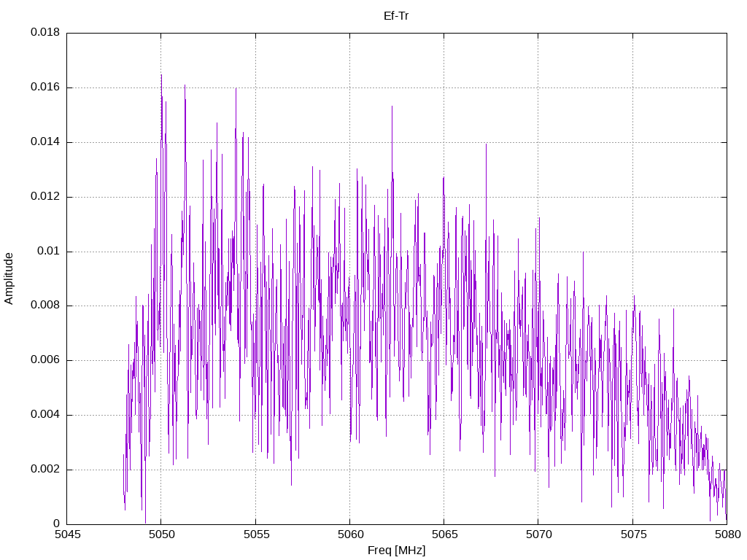The width and height of the screenshot is (747, 560).
Task: Click the y-axis tick value 0.004
Action: tap(45, 414)
